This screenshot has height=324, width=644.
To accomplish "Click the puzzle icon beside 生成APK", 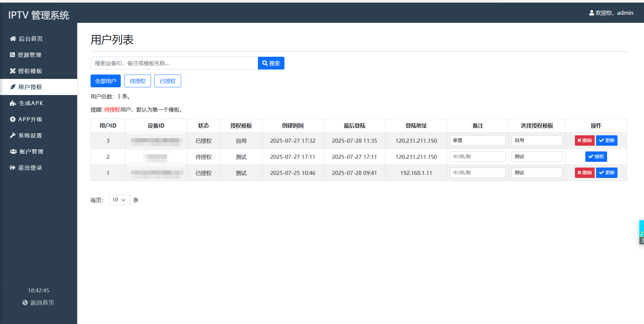I will (13, 103).
